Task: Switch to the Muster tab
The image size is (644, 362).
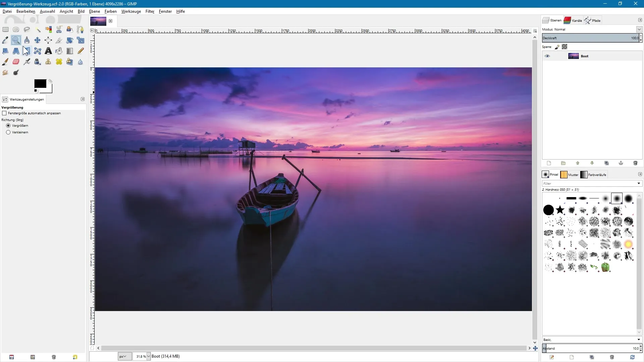Action: 570,175
